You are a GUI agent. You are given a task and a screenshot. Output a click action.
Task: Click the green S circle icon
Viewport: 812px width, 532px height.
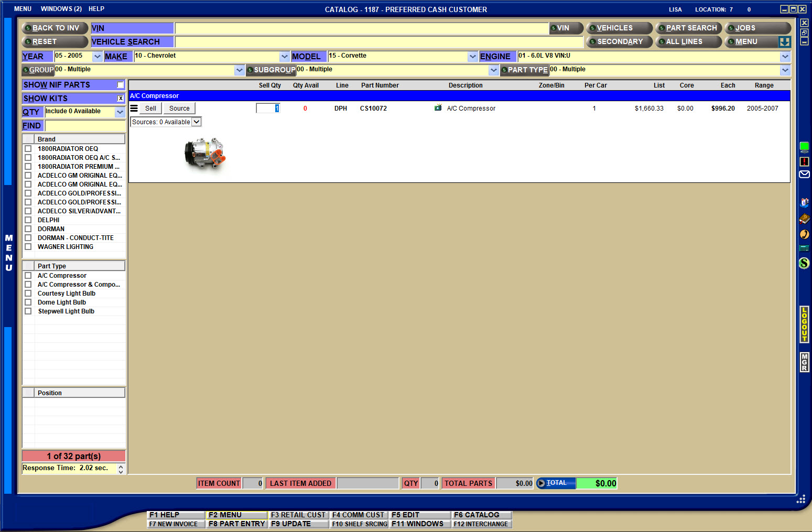(804, 263)
